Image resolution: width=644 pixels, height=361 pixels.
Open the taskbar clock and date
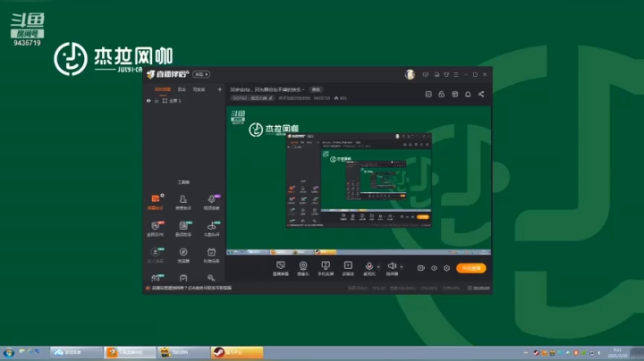pos(617,353)
